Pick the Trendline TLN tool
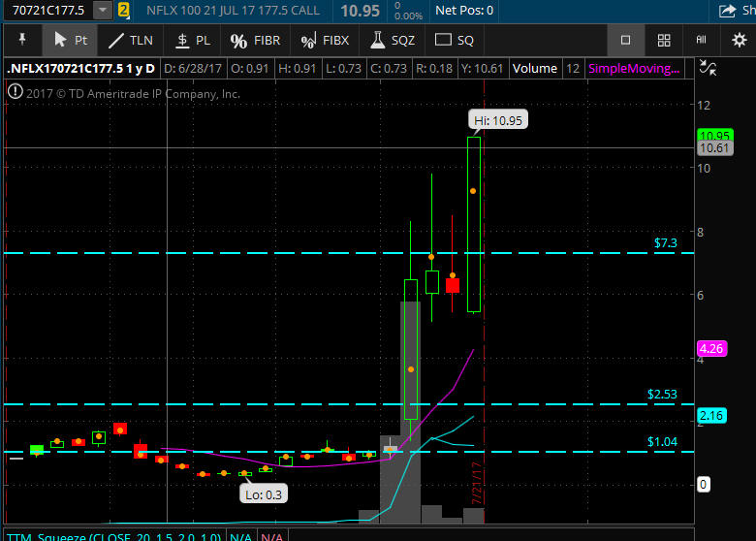This screenshot has width=756, height=541. (129, 41)
